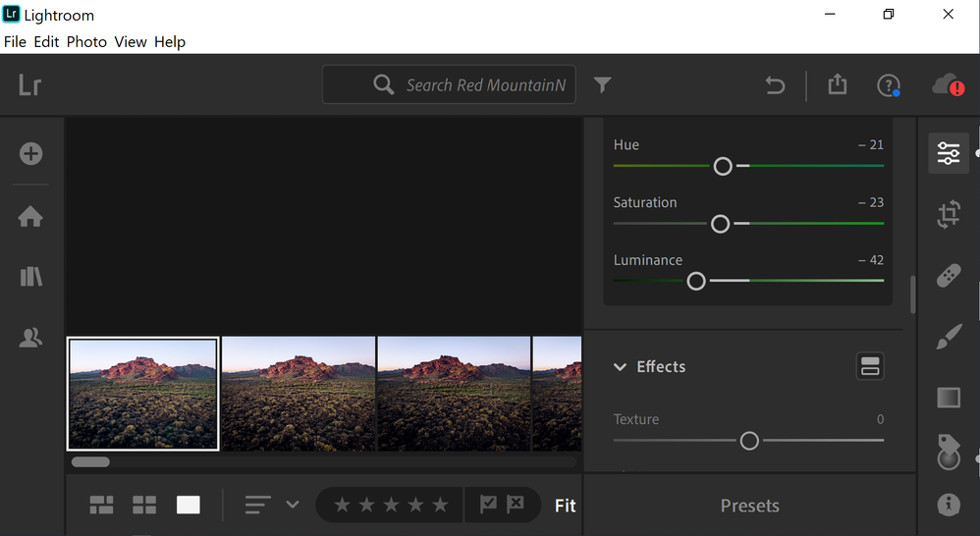
Task: Select the Healing Brush tool
Action: point(948,277)
